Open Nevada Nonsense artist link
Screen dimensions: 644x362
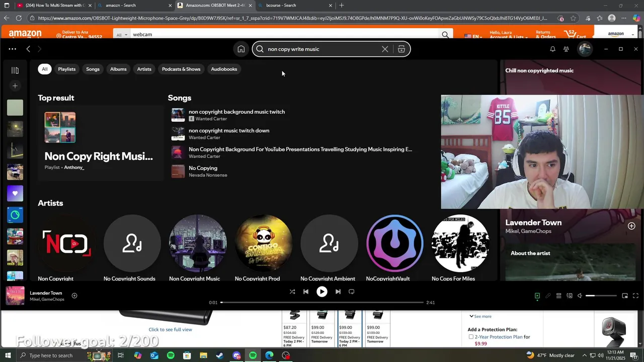coord(208,175)
